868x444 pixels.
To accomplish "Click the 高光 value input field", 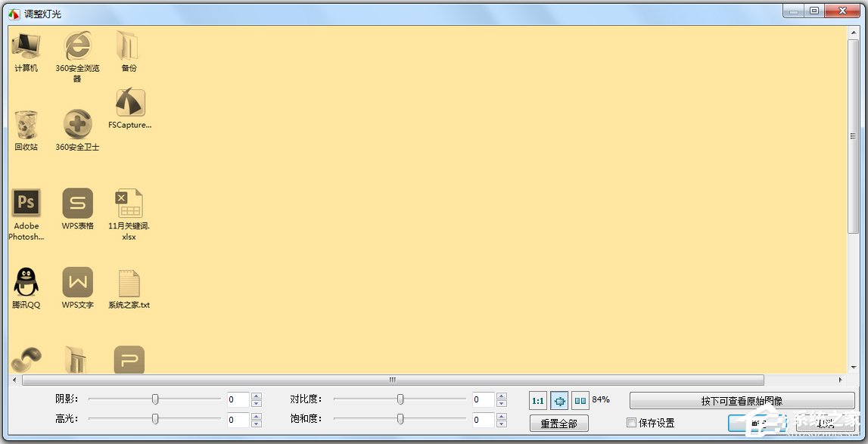I will 238,420.
